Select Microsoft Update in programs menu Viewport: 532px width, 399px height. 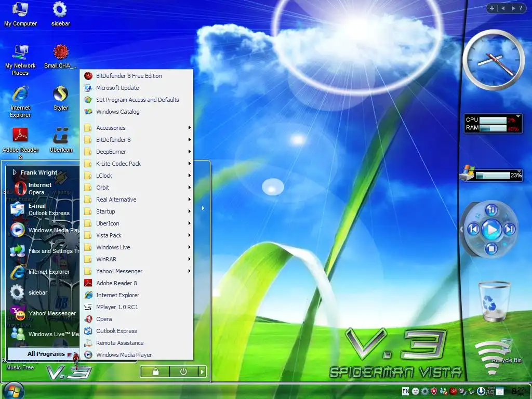(x=138, y=88)
